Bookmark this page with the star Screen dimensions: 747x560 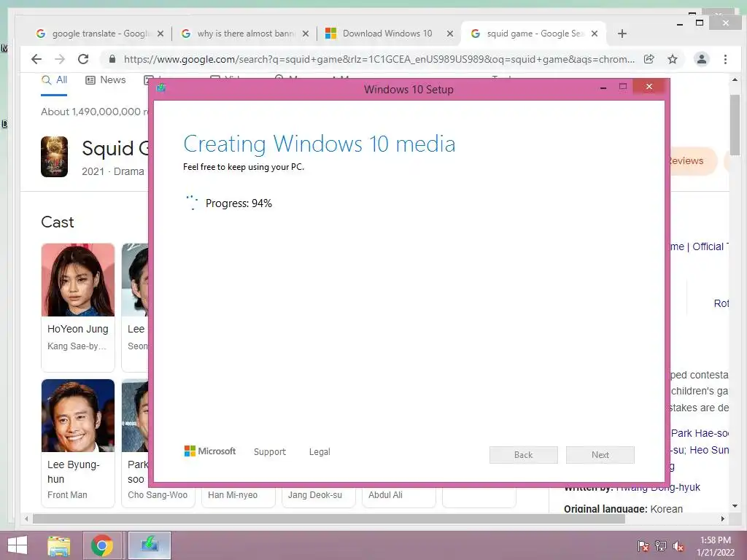(x=672, y=59)
